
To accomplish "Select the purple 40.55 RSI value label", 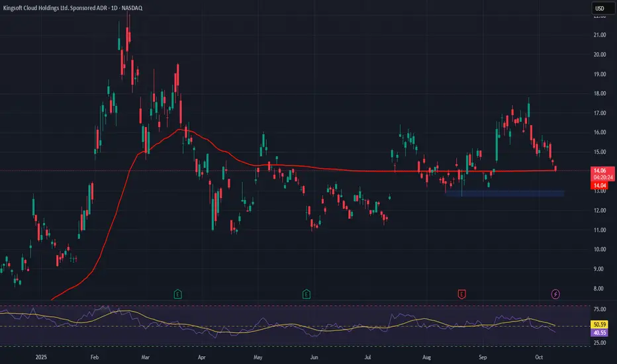I will [600, 333].
